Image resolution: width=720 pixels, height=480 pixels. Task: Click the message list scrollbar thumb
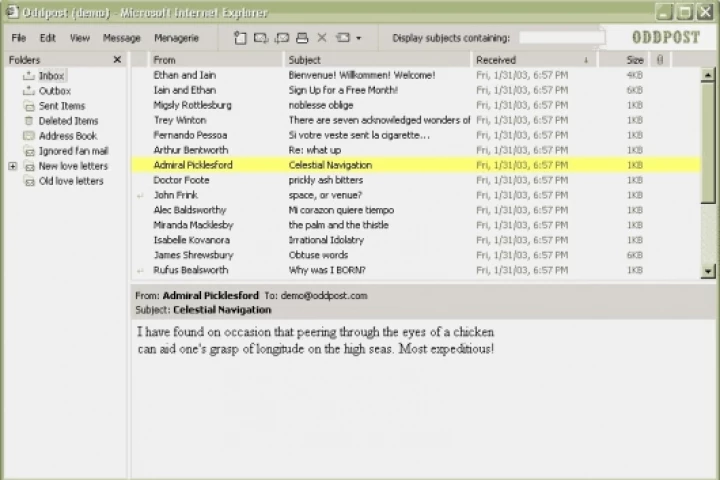[x=708, y=141]
